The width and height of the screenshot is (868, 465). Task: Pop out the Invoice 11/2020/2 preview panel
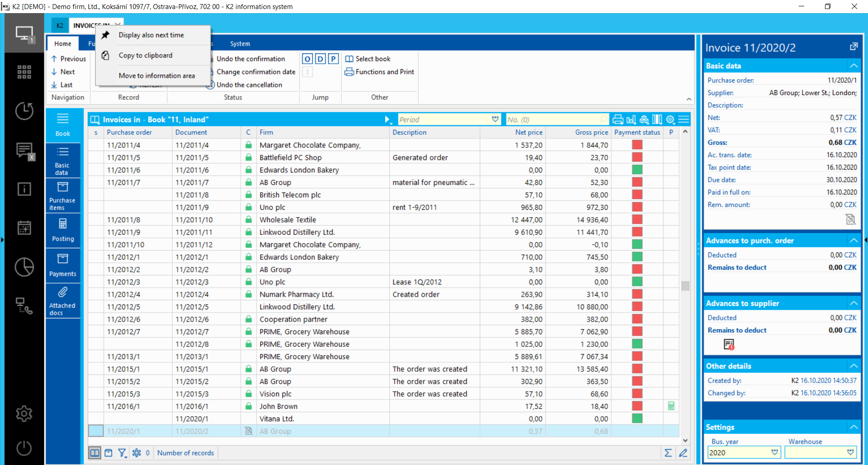[854, 47]
